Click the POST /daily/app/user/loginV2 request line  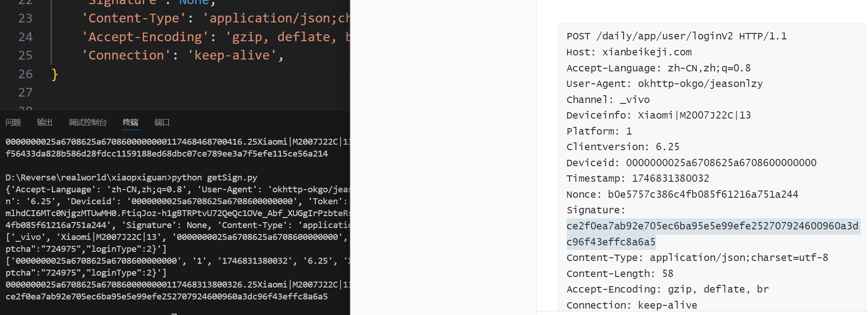676,36
